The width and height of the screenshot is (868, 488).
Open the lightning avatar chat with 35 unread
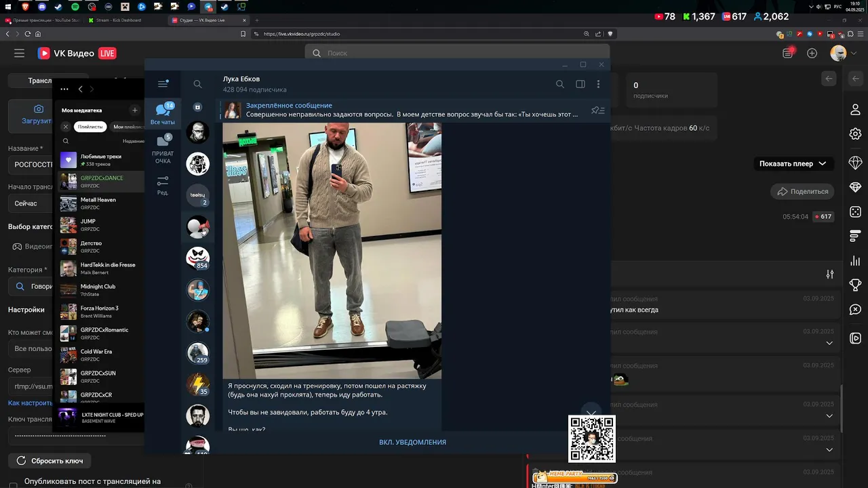click(197, 384)
